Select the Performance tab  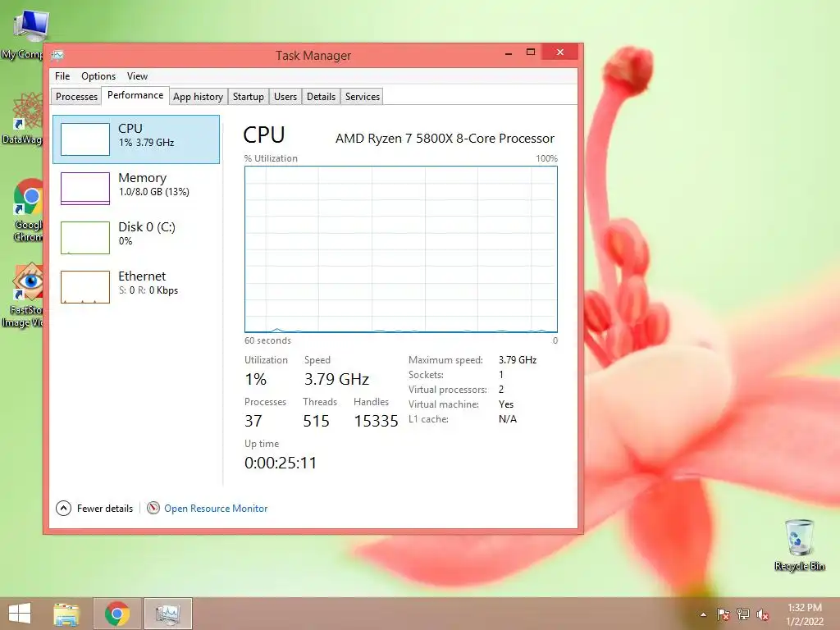tap(135, 95)
